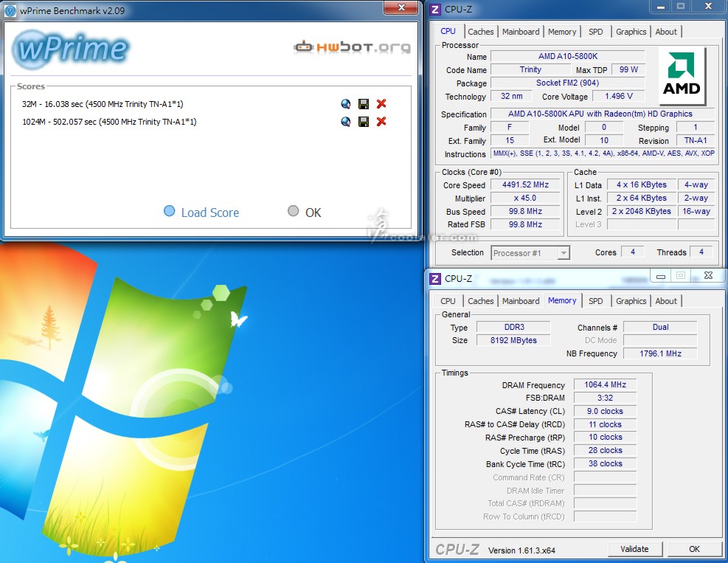Viewport: 728px width, 563px height.
Task: Delete the 32M score with red X
Action: [x=381, y=104]
